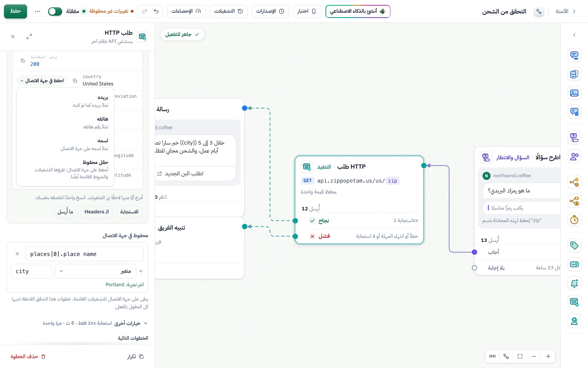The height and width of the screenshot is (368, 588).
Task: Zoom in canvas with plus button
Action: [548, 357]
